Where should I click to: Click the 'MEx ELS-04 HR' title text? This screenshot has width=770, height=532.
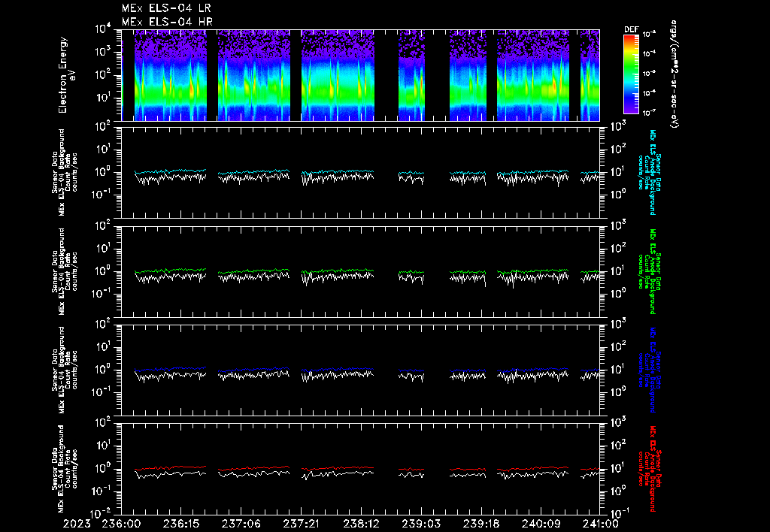point(167,22)
